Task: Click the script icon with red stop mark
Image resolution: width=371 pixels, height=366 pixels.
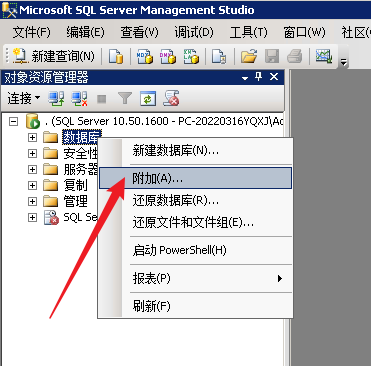Action: (x=171, y=99)
